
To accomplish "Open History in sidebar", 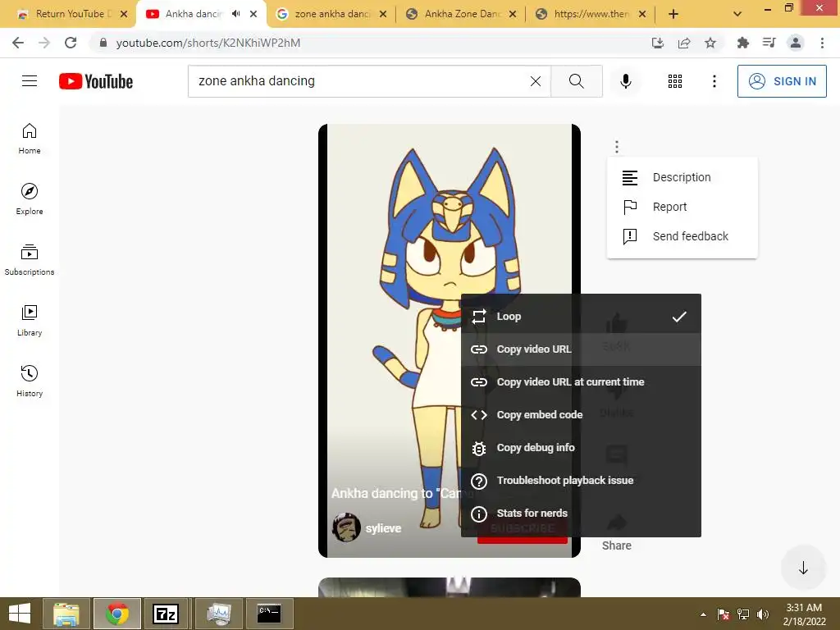I will tap(30, 381).
